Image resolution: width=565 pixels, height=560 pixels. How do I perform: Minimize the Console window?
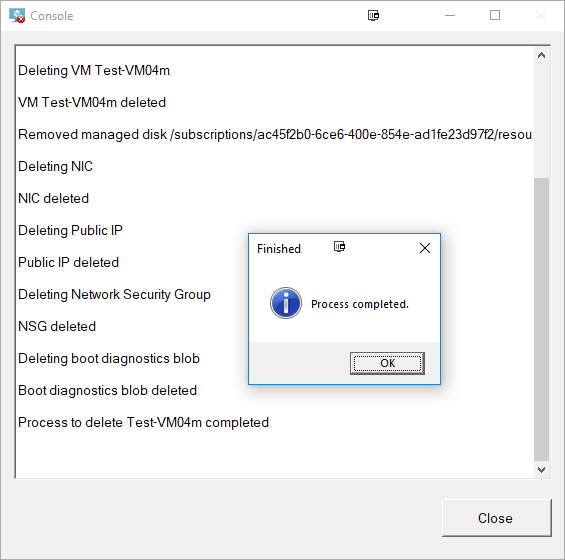tap(450, 15)
